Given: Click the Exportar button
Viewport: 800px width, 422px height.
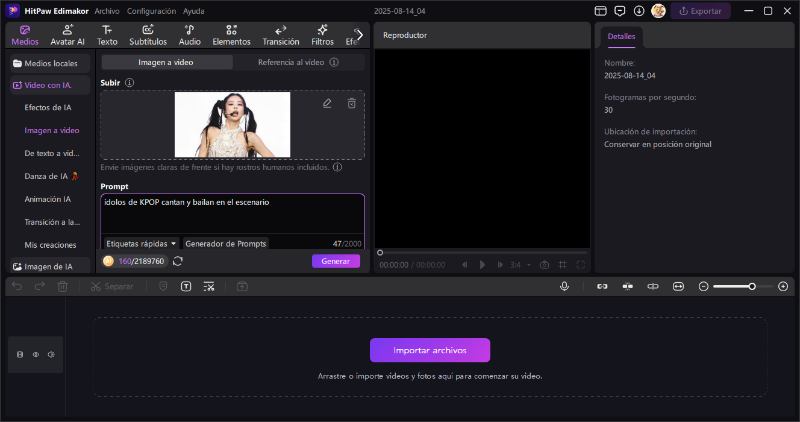Looking at the screenshot, I should tap(700, 11).
